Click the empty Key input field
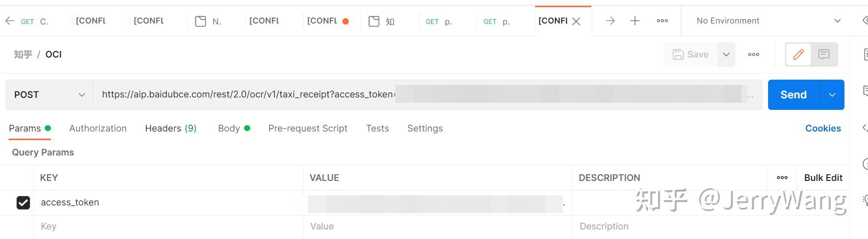This screenshot has width=868, height=239. point(168,226)
